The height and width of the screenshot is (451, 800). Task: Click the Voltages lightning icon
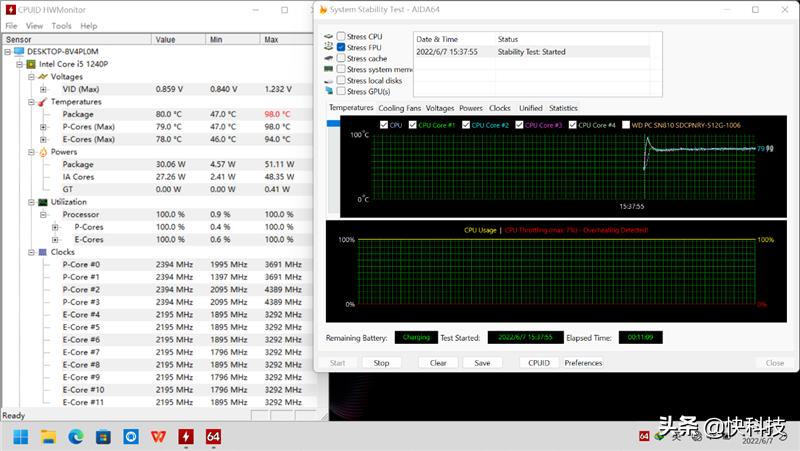pos(43,77)
